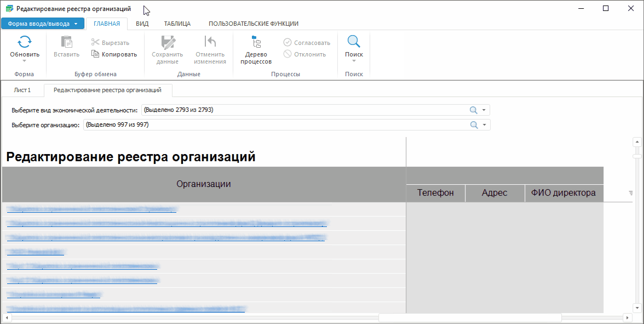
Task: Click Save data (Сохранить данные) icon
Action: [167, 42]
